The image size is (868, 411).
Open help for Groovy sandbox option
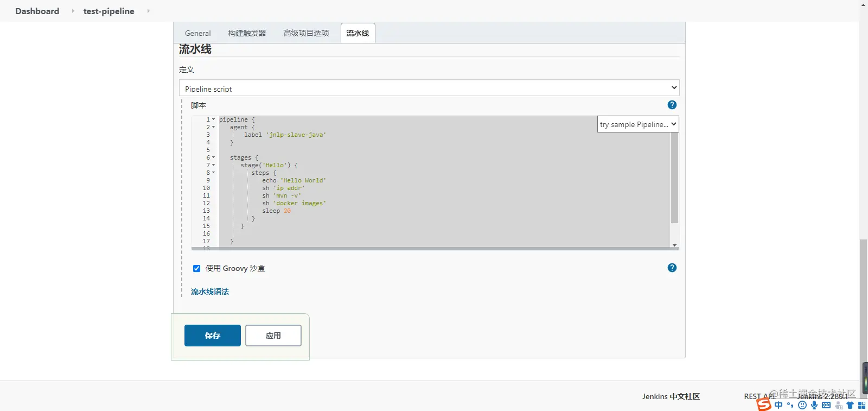(x=672, y=268)
